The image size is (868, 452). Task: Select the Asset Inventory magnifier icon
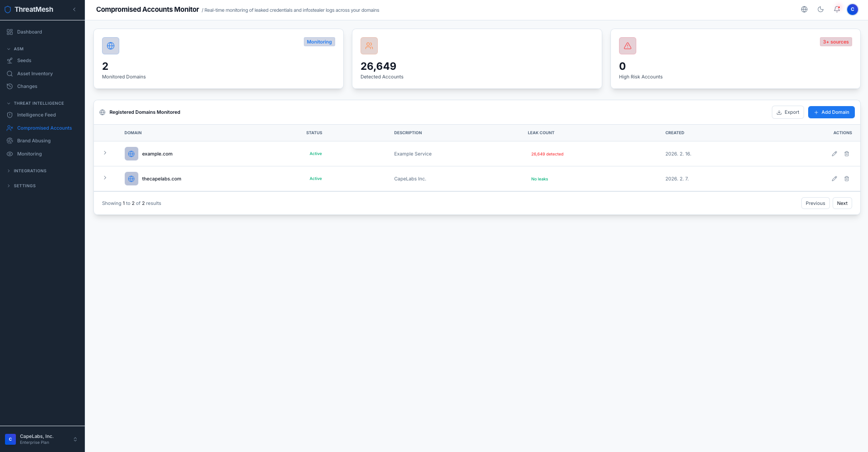pyautogui.click(x=10, y=73)
